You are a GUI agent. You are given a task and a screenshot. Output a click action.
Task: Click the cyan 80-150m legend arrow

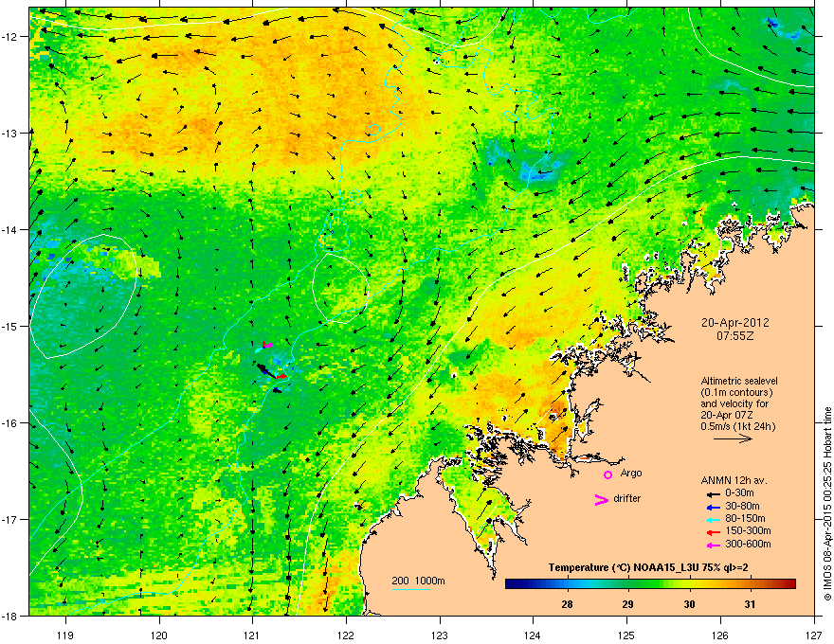pyautogui.click(x=713, y=519)
